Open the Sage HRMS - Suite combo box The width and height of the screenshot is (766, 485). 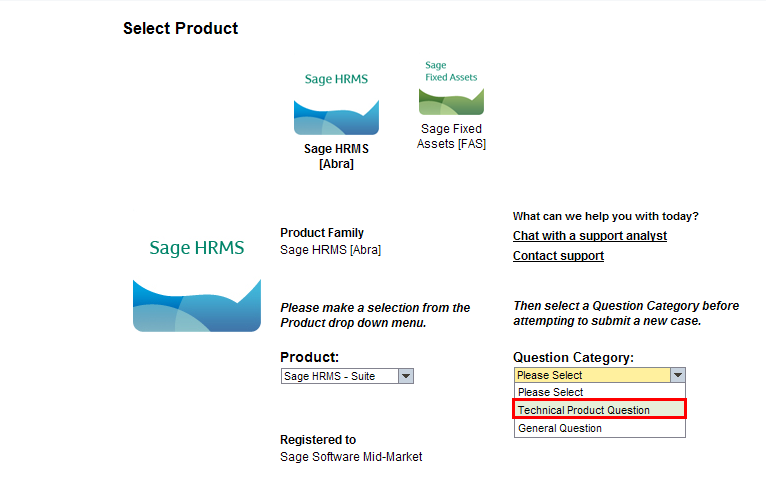[340, 376]
